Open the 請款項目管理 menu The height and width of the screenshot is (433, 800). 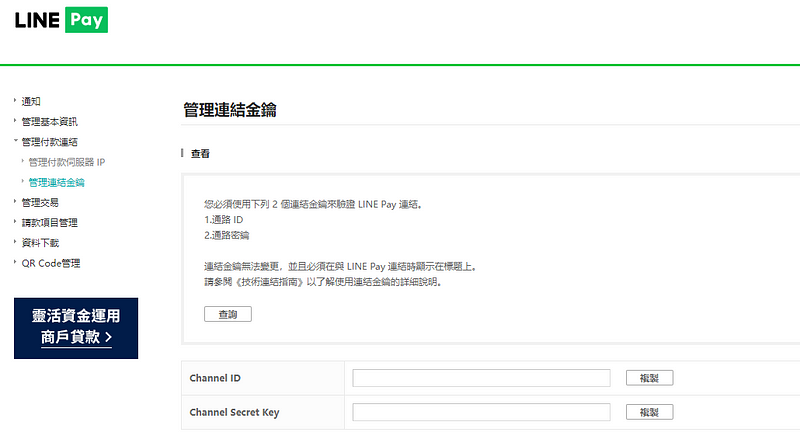(x=49, y=223)
